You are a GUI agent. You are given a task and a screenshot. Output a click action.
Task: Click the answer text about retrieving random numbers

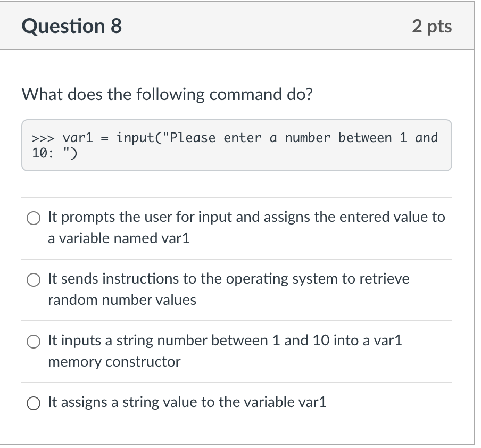229,278
